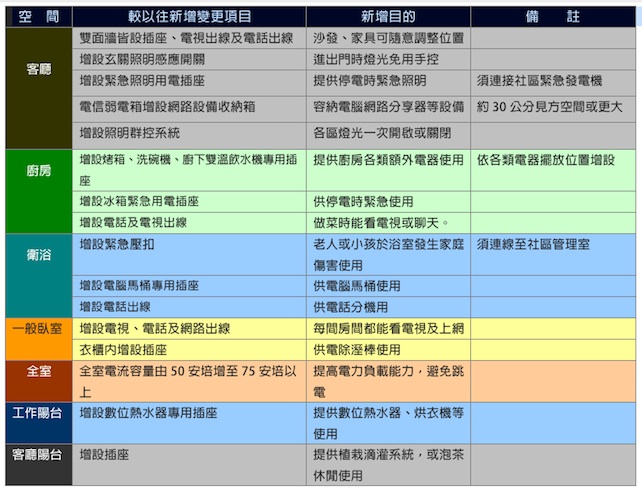
Task: Select the 衣櫃內增設插座 item
Action: tap(123, 350)
